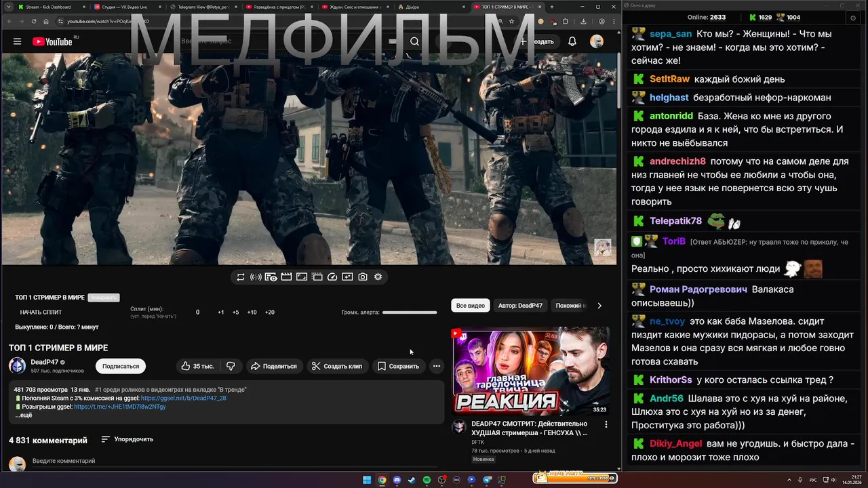Reload the page in Chrome
Image resolution: width=868 pixels, height=488 pixels.
(35, 22)
